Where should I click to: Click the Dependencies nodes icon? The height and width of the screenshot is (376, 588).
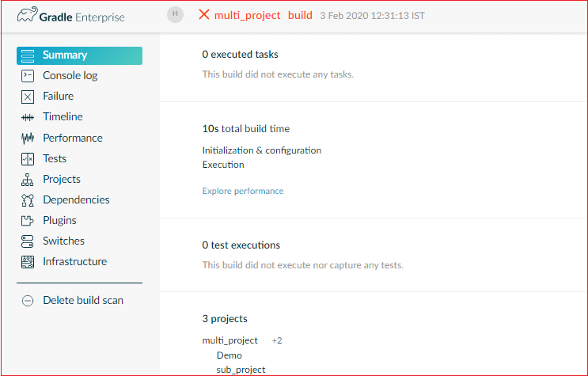point(28,200)
